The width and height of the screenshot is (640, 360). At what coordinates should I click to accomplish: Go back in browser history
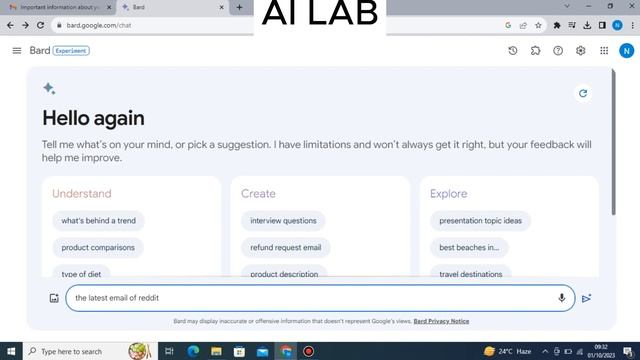(x=10, y=25)
